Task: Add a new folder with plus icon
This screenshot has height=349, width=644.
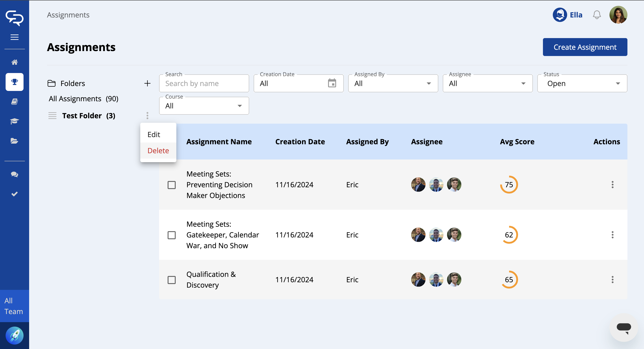Action: [147, 83]
